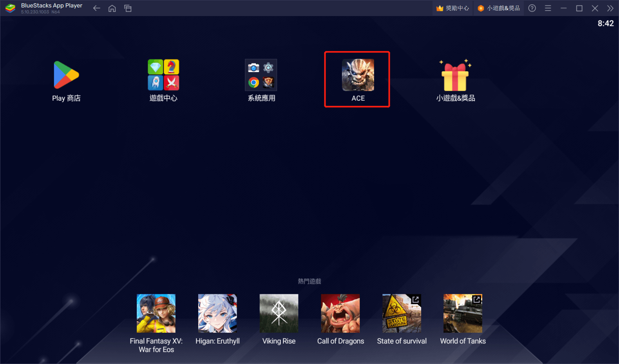Viewport: 619px width, 364px height.
Task: Click the 8:42 clock display
Action: 605,23
